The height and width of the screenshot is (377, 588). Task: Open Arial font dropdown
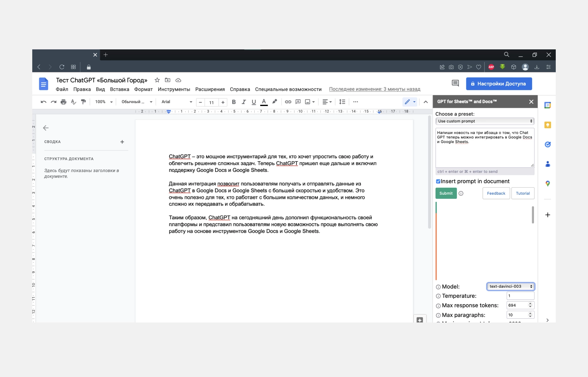177,102
